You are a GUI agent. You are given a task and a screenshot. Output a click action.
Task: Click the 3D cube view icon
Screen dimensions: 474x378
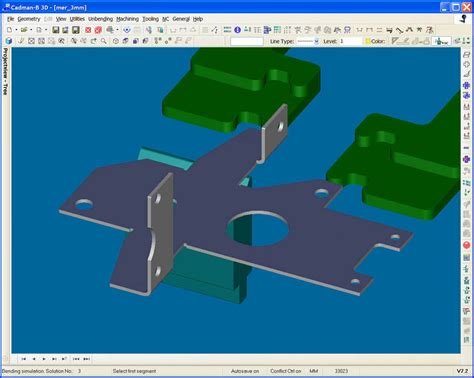[x=9, y=41]
